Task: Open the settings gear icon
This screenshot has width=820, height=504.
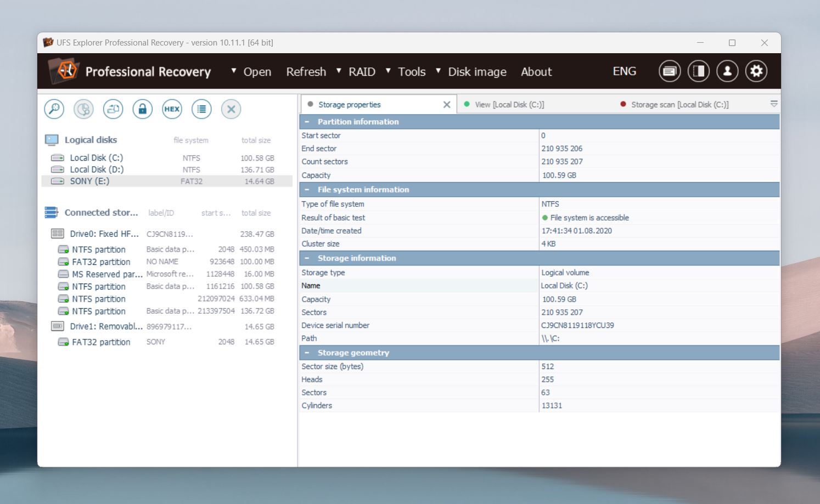Action: [x=756, y=71]
